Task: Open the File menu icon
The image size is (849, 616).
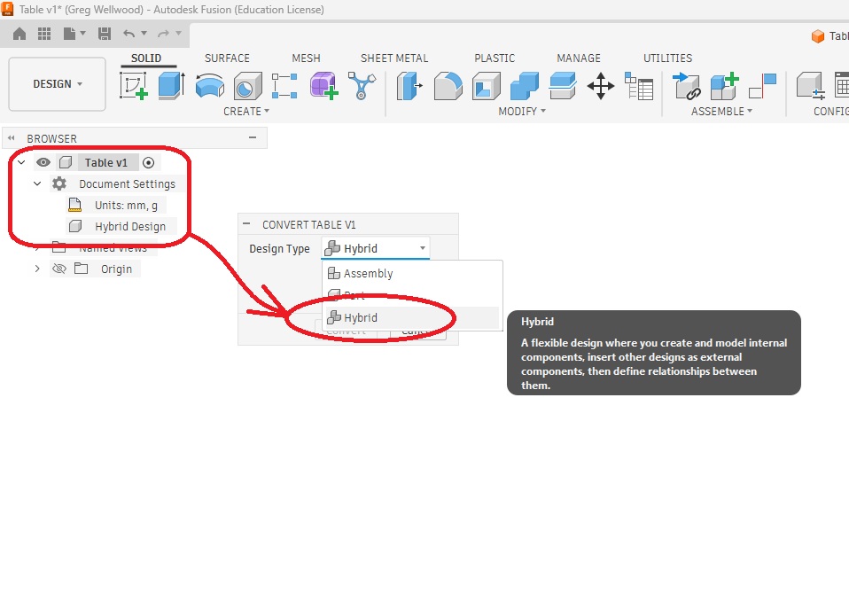Action: pos(69,34)
